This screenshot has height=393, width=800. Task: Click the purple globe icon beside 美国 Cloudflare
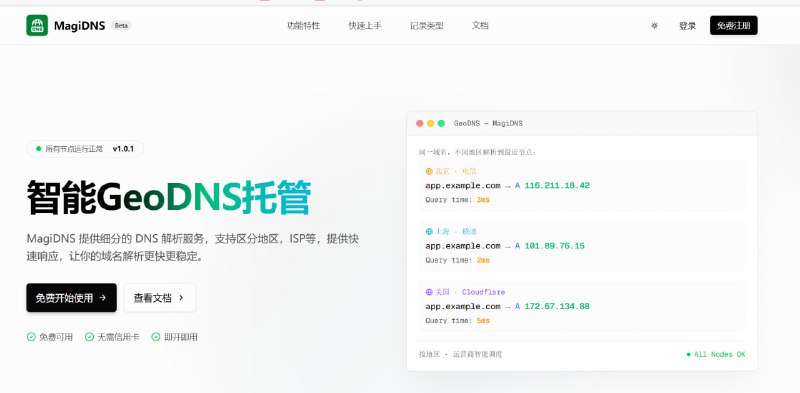point(429,292)
